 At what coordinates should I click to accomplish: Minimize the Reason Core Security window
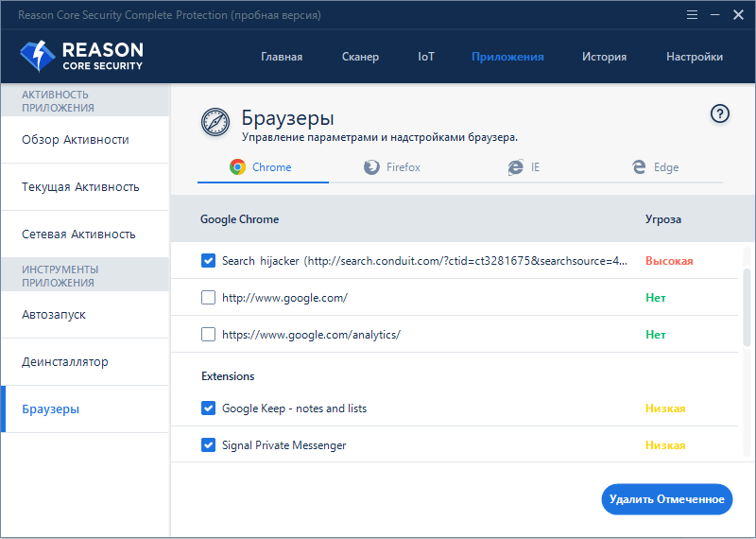coord(715,15)
